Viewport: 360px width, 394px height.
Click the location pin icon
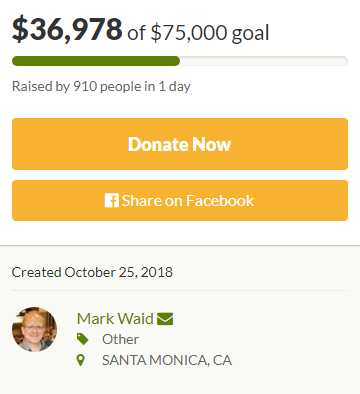click(80, 360)
